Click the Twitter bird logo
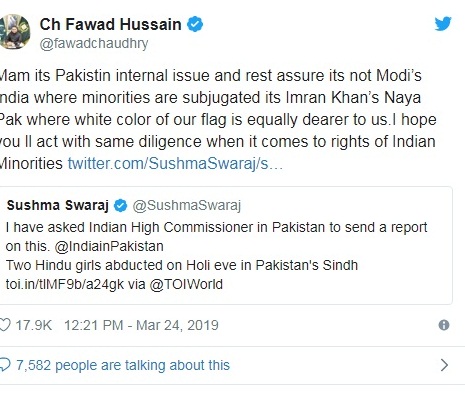Screen dimensions: 465x396 443,24
